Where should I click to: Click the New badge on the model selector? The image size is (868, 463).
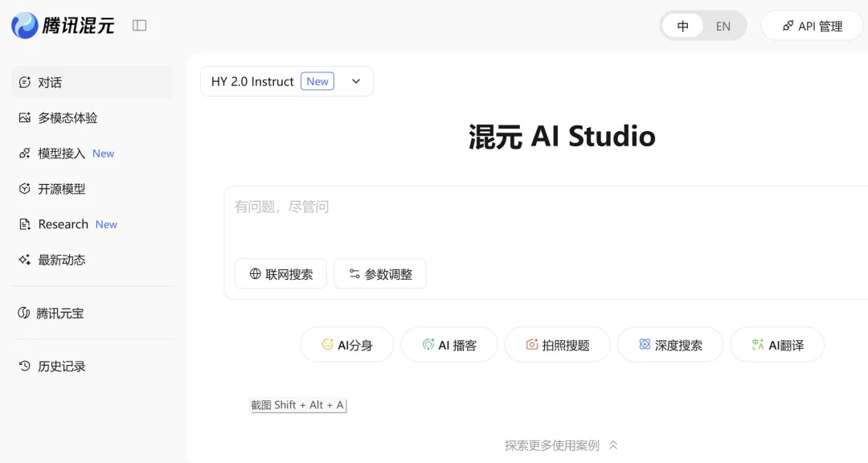[317, 81]
